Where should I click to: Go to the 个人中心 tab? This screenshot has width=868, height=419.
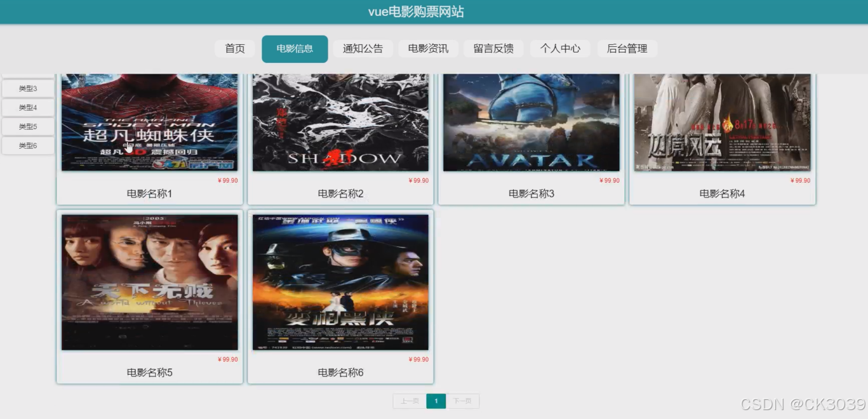pyautogui.click(x=560, y=49)
